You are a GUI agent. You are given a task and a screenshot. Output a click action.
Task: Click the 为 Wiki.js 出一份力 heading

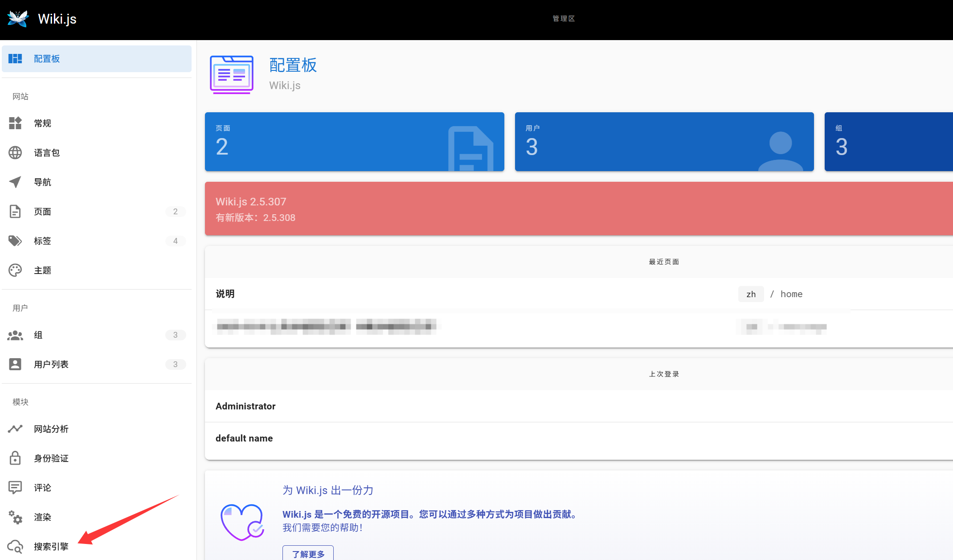click(x=328, y=491)
